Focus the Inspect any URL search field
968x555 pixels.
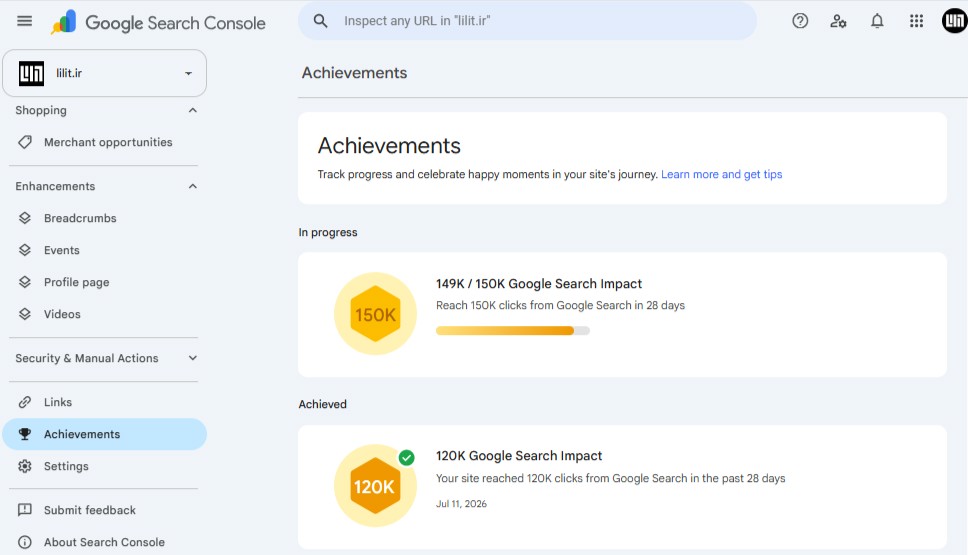coord(527,21)
